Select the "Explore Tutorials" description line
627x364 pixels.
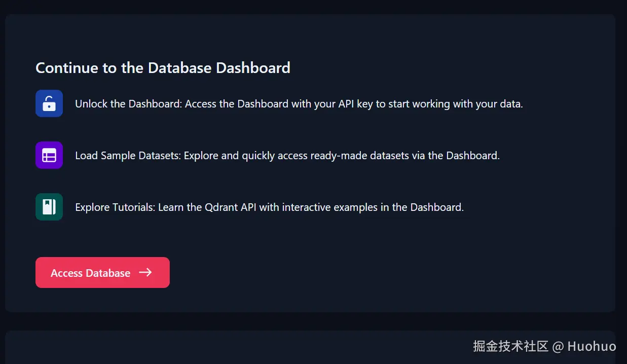pyautogui.click(x=269, y=207)
